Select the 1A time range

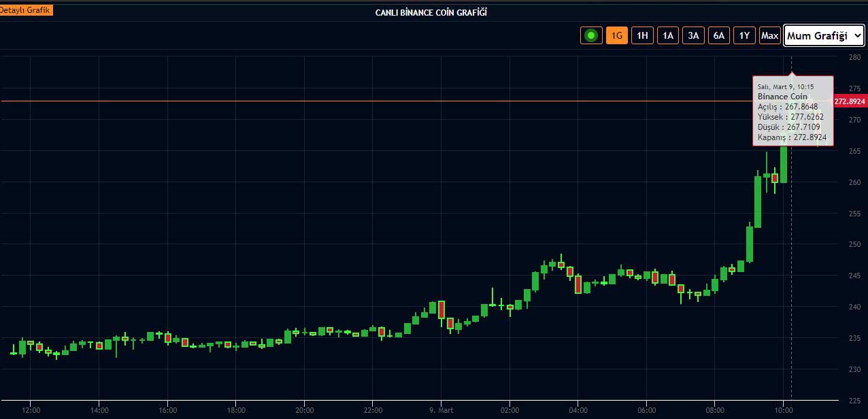click(x=668, y=35)
